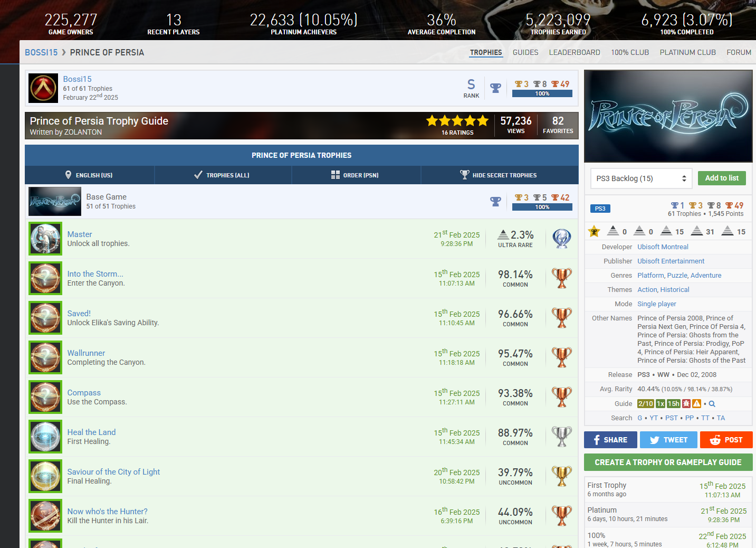
Task: Open the Bossi15 avatar image
Action: pyautogui.click(x=43, y=88)
